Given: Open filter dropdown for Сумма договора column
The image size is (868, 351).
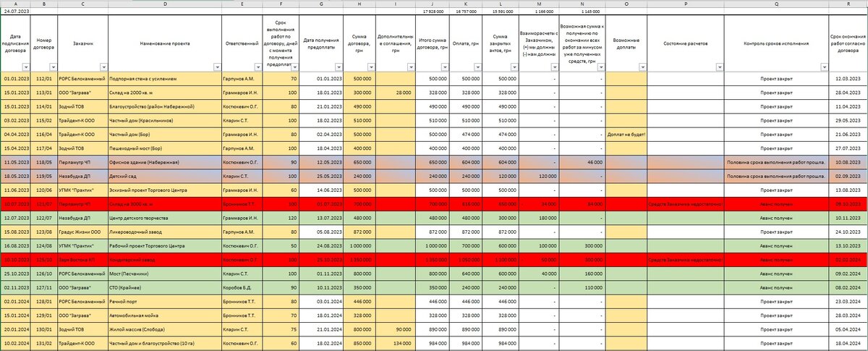Looking at the screenshot, I should pyautogui.click(x=370, y=67).
